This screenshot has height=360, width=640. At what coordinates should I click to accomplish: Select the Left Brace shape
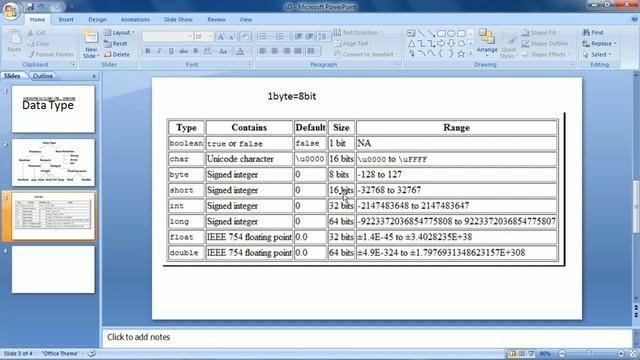(441, 53)
